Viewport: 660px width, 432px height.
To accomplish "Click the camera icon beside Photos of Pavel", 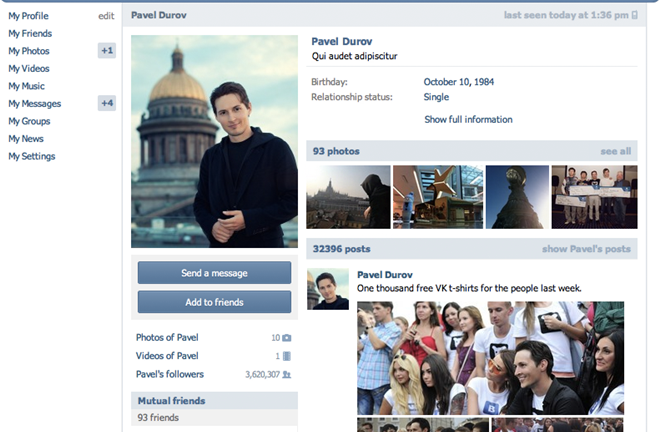I will [287, 338].
